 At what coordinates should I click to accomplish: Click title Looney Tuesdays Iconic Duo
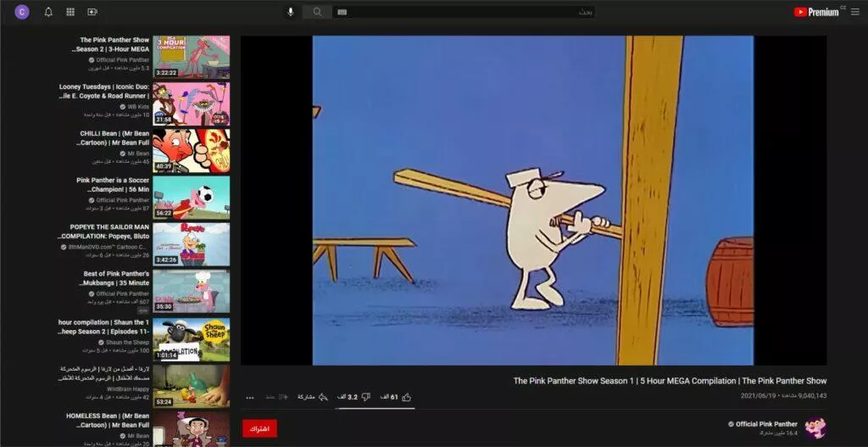[x=104, y=92]
